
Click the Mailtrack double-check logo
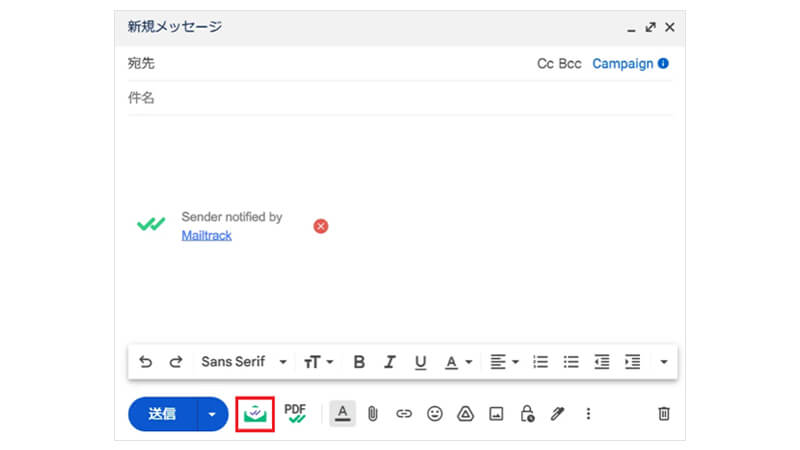click(151, 224)
